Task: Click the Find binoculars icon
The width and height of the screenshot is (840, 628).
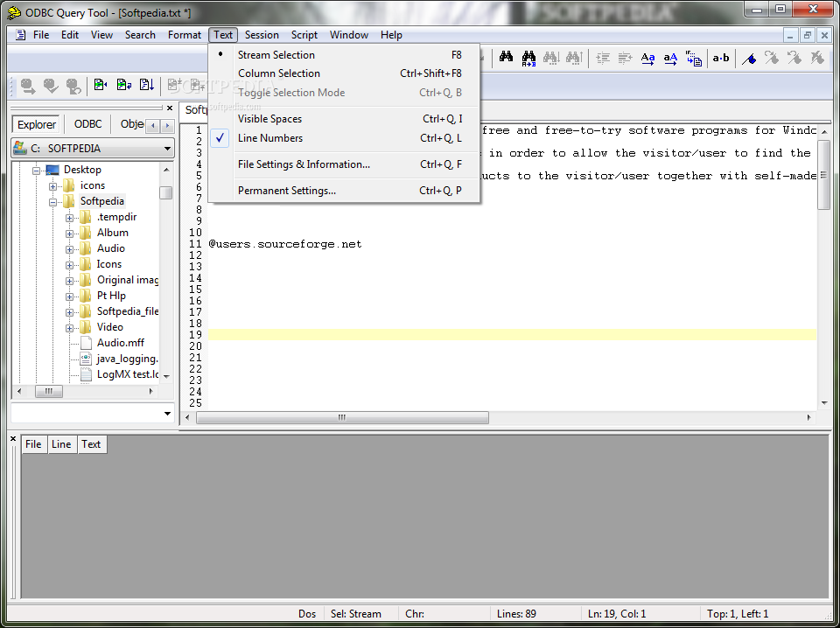Action: click(506, 57)
